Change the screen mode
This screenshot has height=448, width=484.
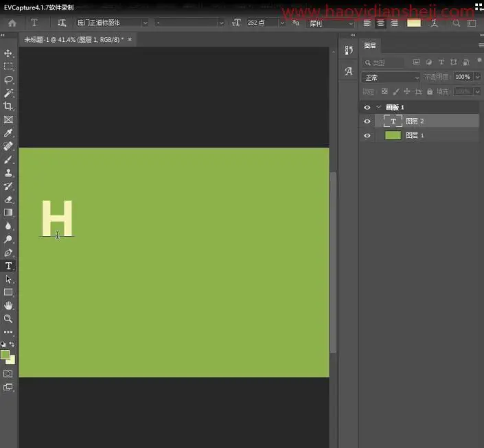(x=8, y=387)
